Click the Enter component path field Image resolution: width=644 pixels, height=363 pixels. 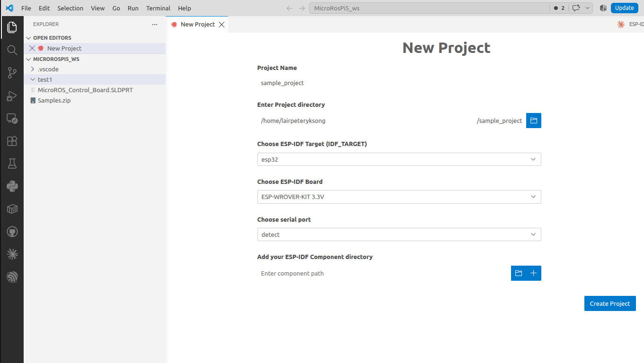tap(384, 273)
